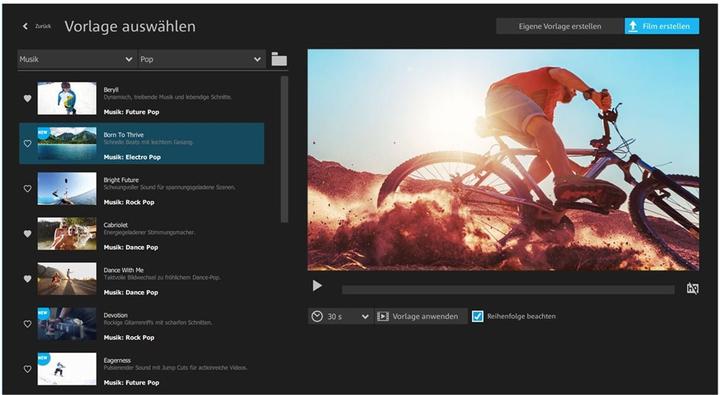Favorite the Cabriolet template

coord(28,233)
